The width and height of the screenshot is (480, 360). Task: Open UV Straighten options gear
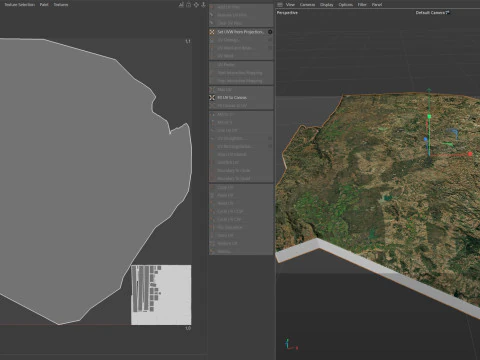pos(270,138)
